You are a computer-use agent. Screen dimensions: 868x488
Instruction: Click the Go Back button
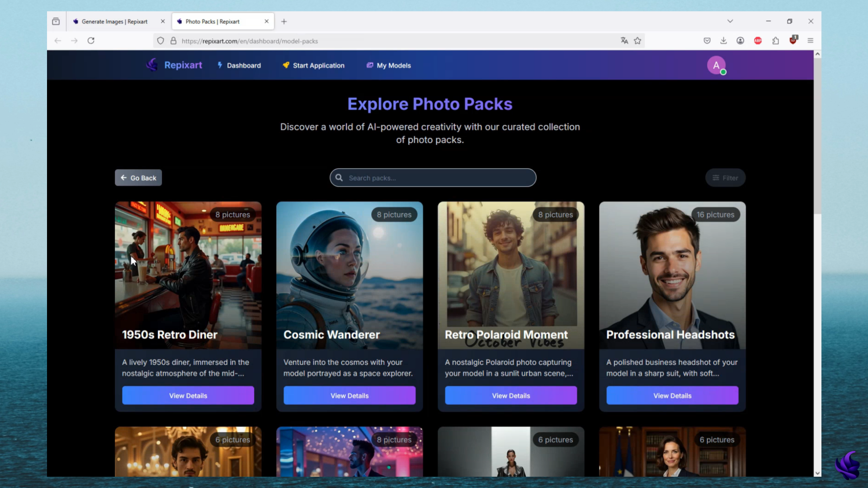[x=138, y=178]
